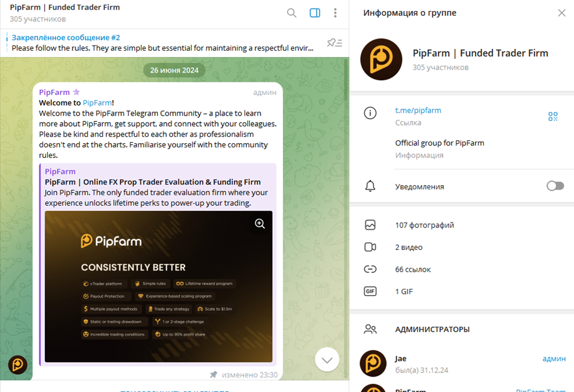Click the PipFarm group avatar in info panel
Viewport: 574px width, 392px height.
pos(381,60)
